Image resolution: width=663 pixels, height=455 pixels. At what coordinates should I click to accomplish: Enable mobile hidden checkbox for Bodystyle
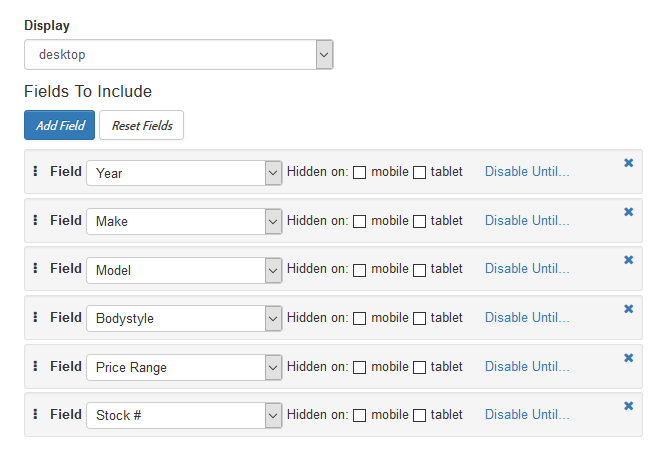point(360,318)
